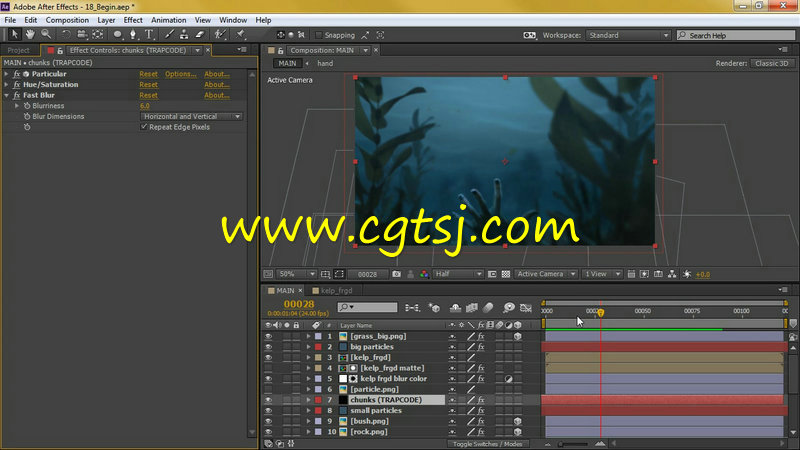The image size is (800, 450).
Task: Click the current time indicator marker
Action: tap(601, 312)
